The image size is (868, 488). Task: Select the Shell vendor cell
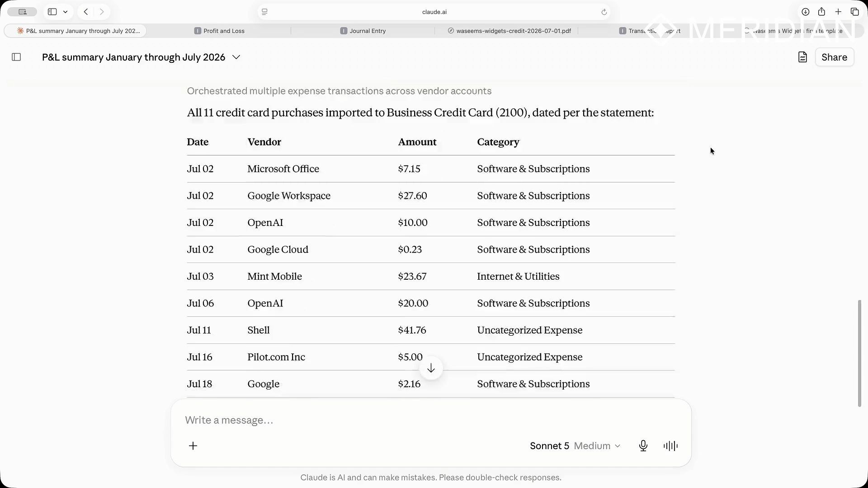(258, 330)
